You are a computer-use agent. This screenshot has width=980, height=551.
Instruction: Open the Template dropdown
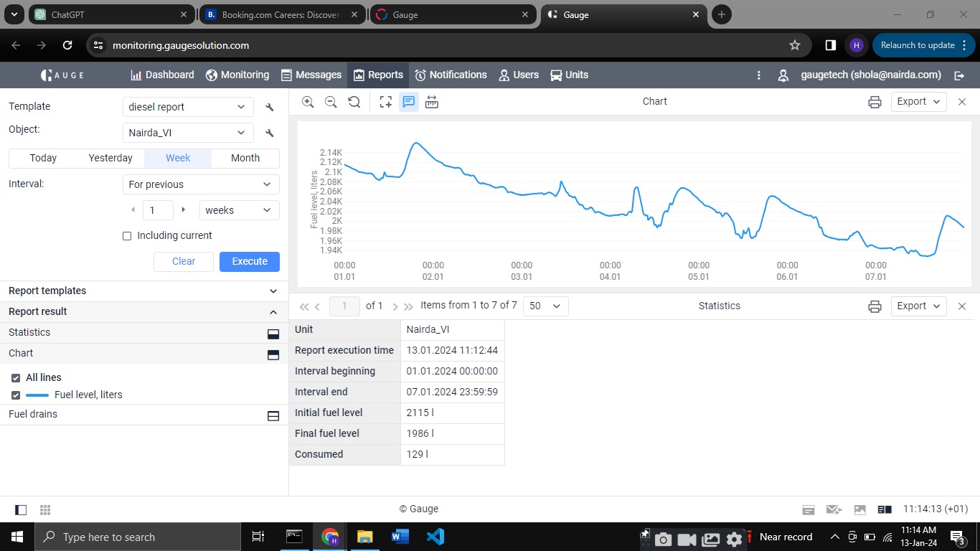click(188, 107)
